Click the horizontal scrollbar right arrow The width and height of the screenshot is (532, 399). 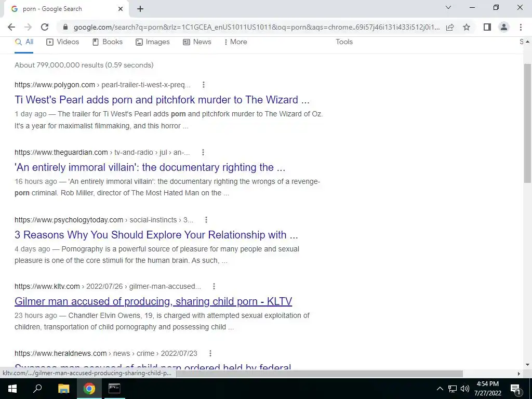tap(519, 374)
